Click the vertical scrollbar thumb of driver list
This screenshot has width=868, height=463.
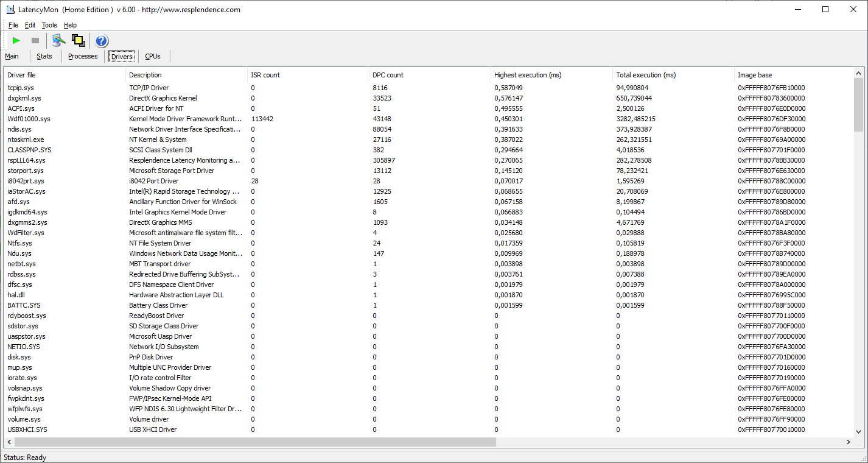click(x=858, y=105)
